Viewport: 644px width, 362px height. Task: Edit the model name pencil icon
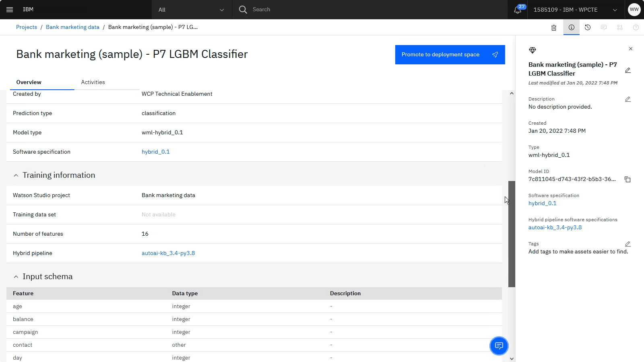pos(627,70)
